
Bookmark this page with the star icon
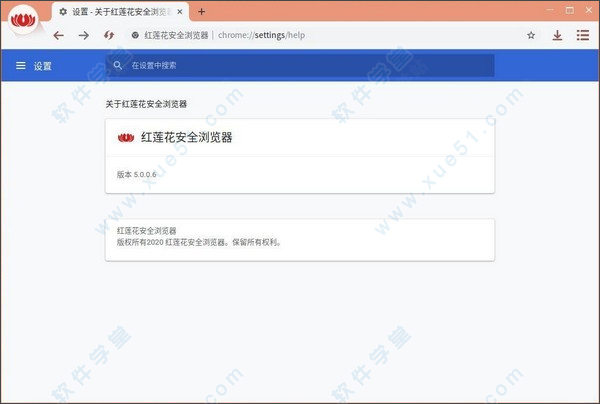[x=531, y=36]
